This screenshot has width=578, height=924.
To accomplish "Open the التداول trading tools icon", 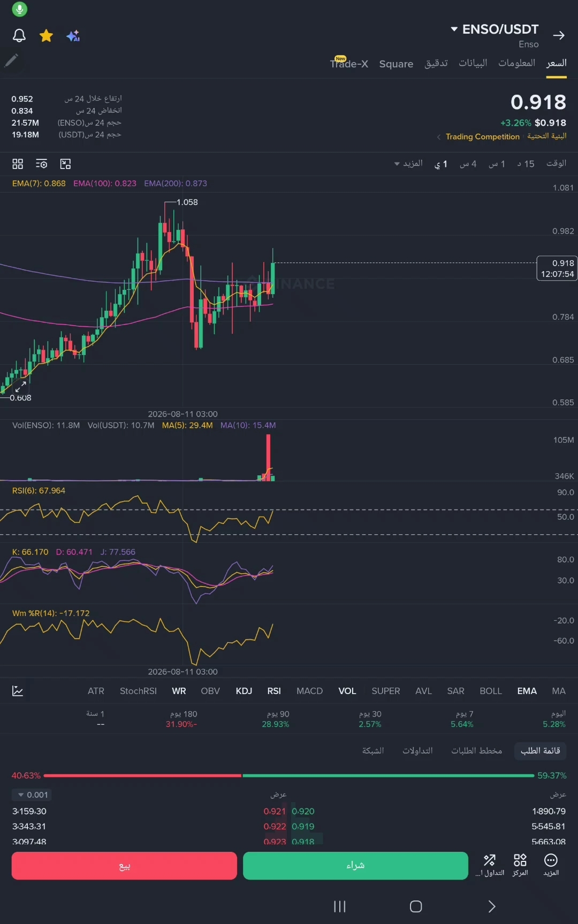I will coord(490,865).
